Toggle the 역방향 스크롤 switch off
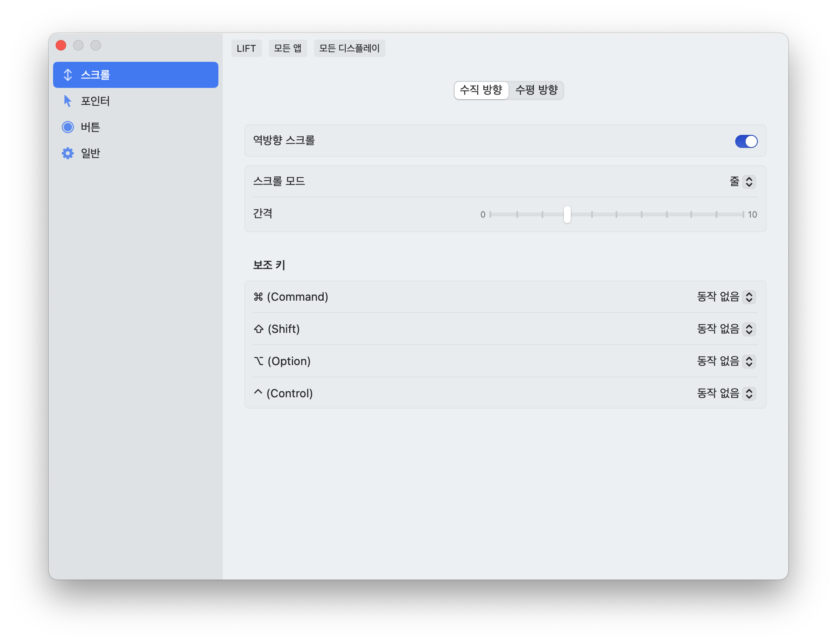 point(746,141)
